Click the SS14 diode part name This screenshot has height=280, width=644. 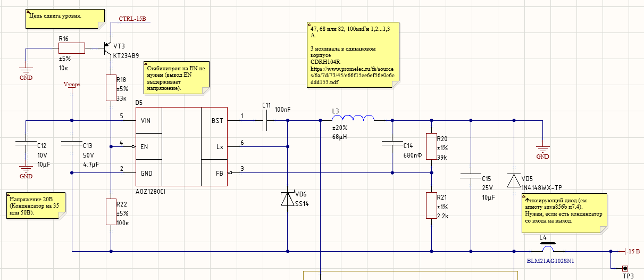(x=302, y=204)
